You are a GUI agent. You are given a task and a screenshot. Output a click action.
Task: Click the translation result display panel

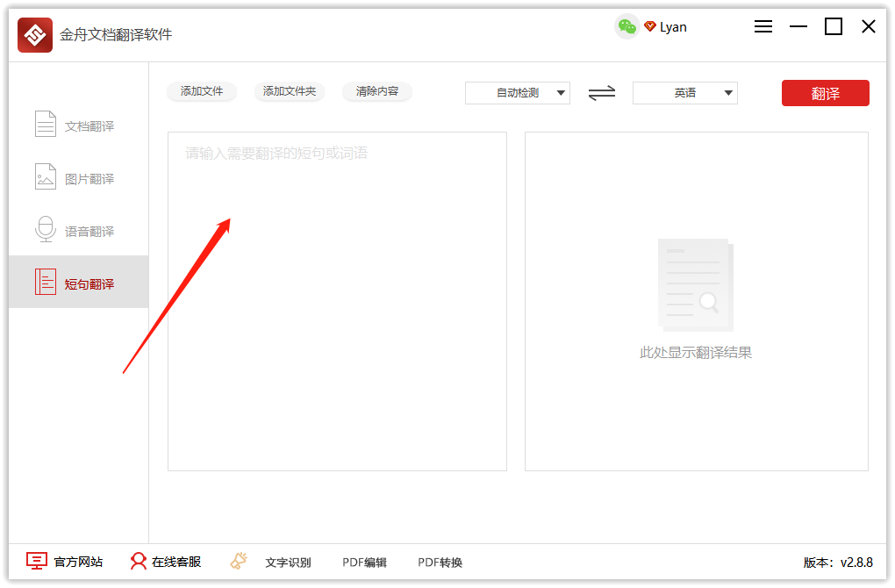(x=697, y=301)
